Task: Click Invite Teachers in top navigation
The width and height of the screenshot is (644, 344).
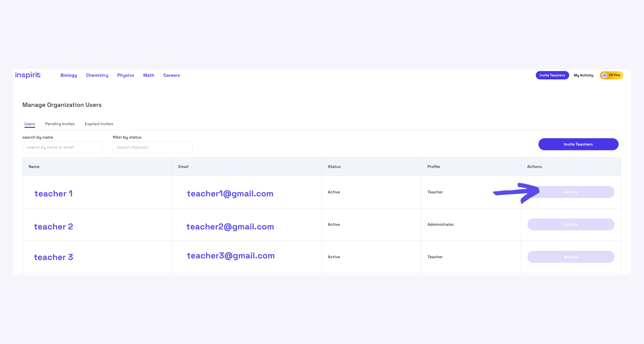Action: (x=552, y=75)
